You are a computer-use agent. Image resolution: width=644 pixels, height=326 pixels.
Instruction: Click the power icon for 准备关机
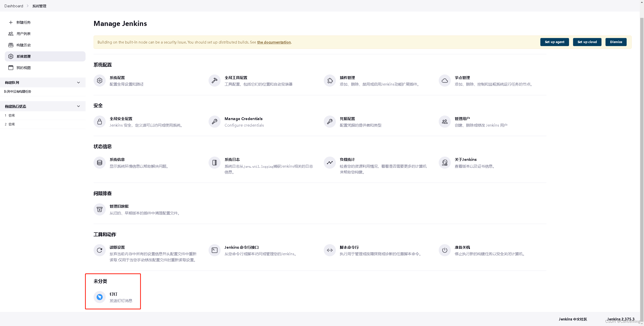tap(445, 250)
